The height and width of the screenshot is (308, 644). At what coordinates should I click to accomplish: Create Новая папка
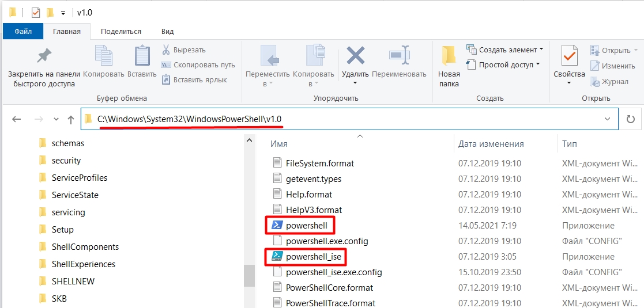[x=449, y=66]
